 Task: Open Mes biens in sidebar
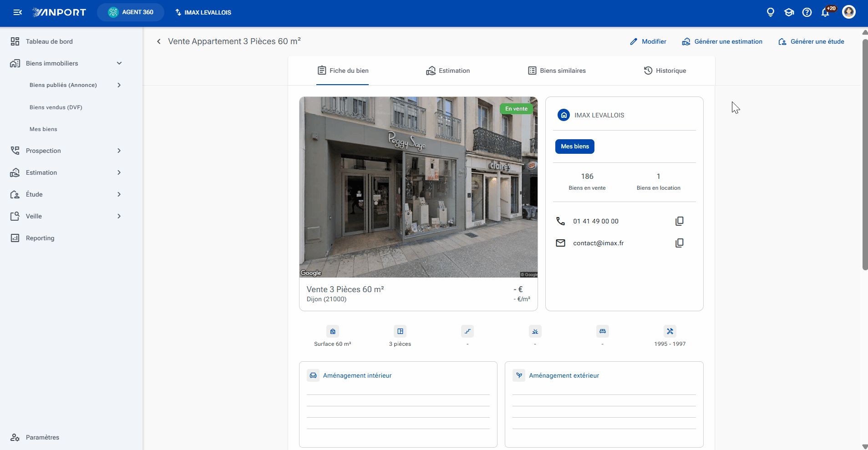(43, 129)
